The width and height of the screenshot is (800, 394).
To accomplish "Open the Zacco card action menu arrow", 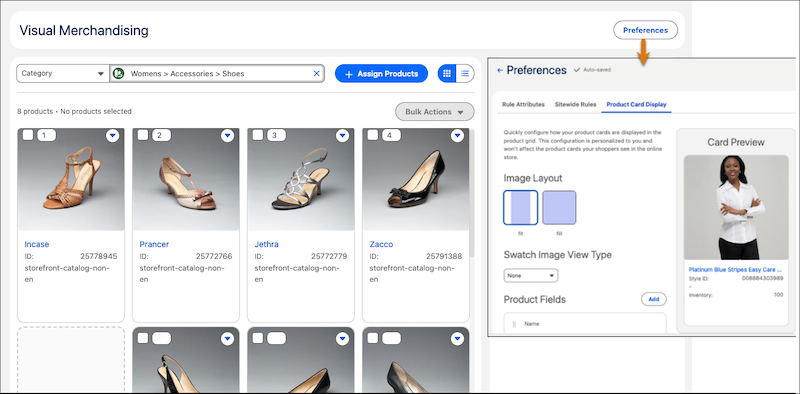I will [457, 135].
